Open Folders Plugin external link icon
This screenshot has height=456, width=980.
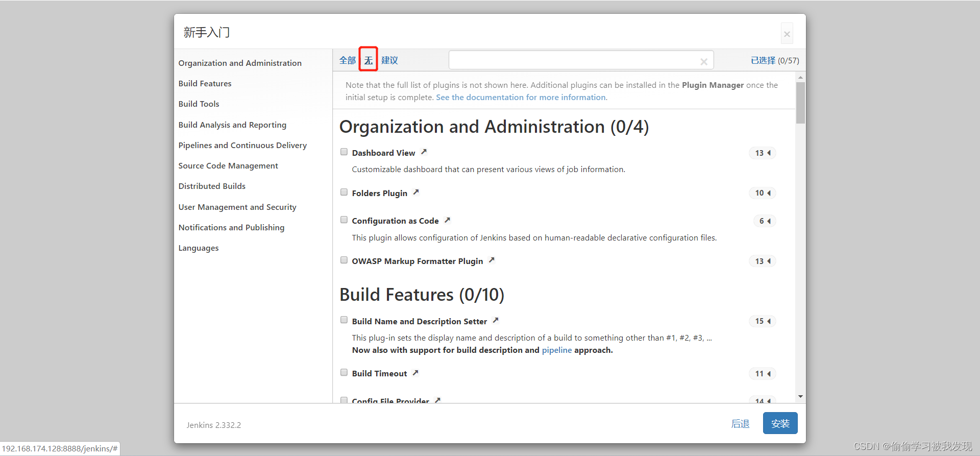[x=416, y=193]
